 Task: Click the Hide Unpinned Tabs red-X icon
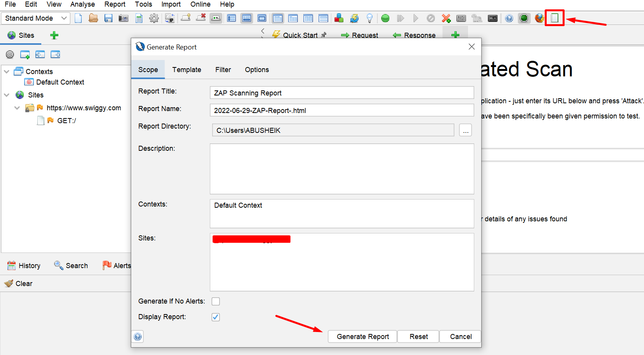click(201, 18)
